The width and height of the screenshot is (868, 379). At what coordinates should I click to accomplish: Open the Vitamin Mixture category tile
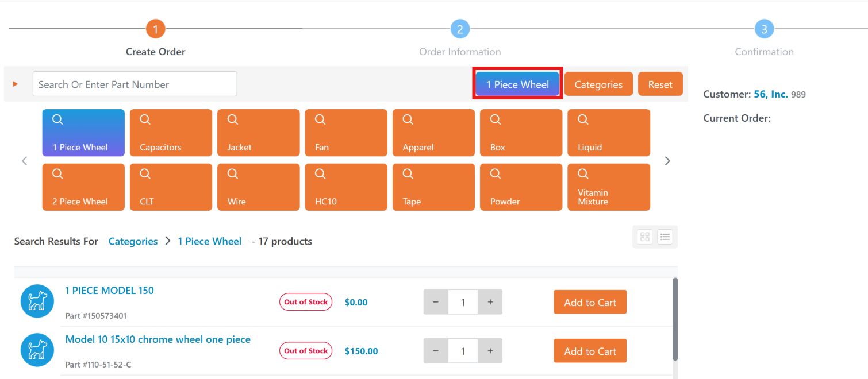pos(609,187)
